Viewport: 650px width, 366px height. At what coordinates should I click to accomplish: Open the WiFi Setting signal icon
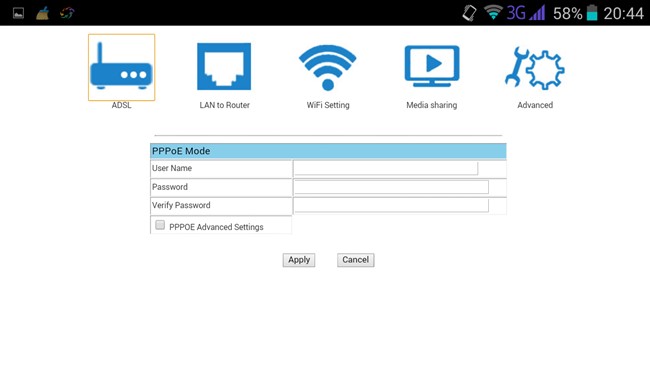327,67
